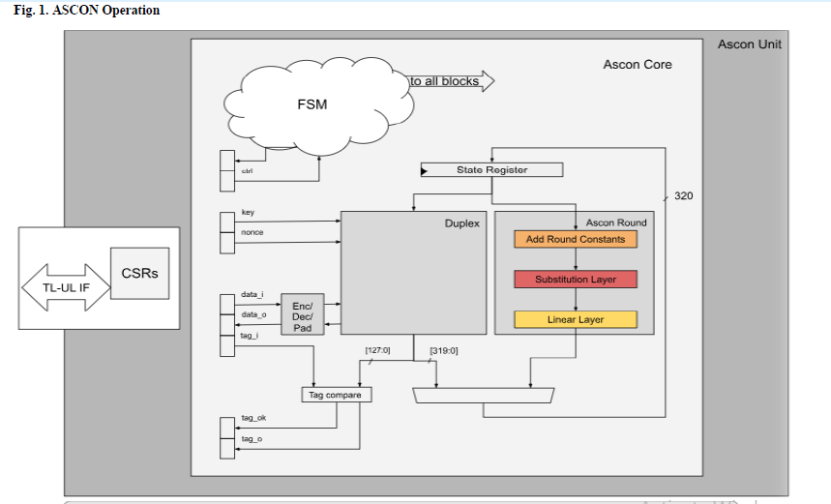Image resolution: width=831 pixels, height=504 pixels.
Task: Click the [319:0] bus width label
Action: (x=443, y=350)
